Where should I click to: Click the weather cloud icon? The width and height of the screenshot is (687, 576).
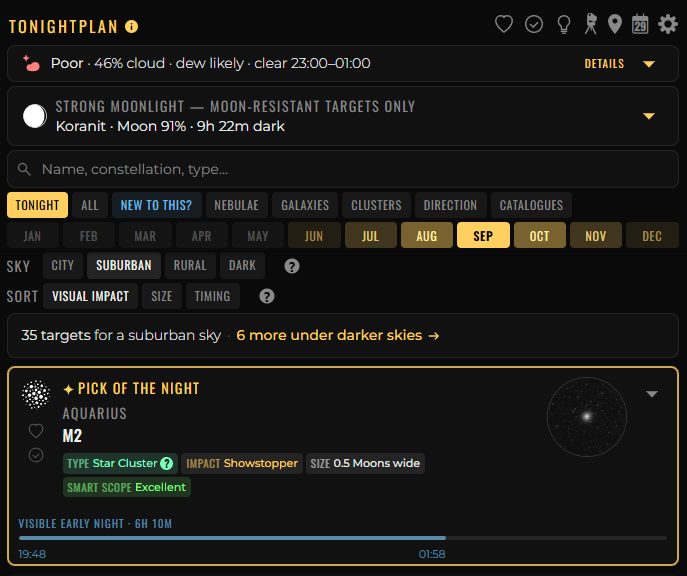pos(32,64)
